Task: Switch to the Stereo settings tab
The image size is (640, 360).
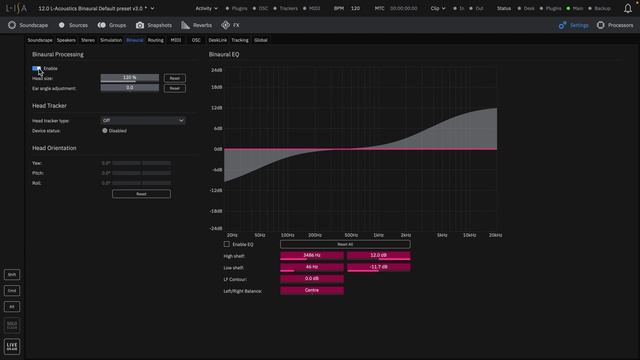Action: coord(88,40)
